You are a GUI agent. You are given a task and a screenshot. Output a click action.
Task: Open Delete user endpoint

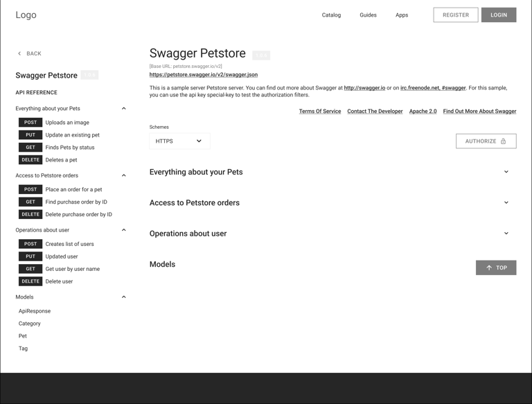pos(59,281)
